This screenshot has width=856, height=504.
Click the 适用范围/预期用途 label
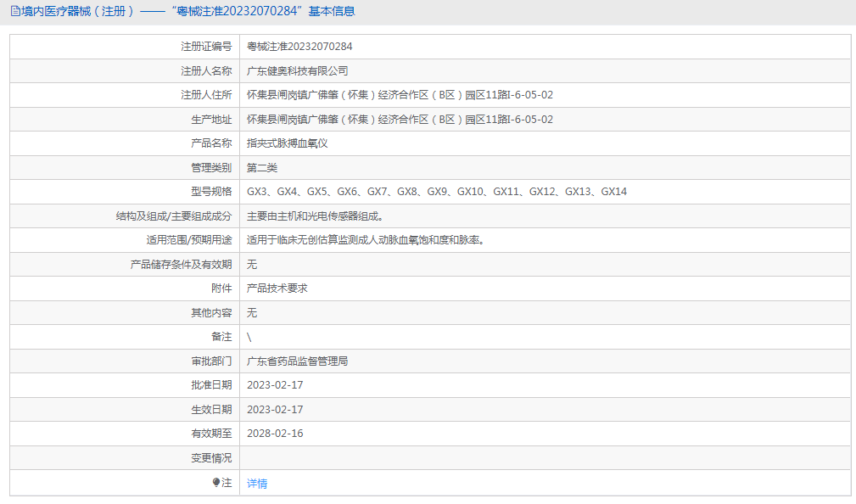pos(189,240)
